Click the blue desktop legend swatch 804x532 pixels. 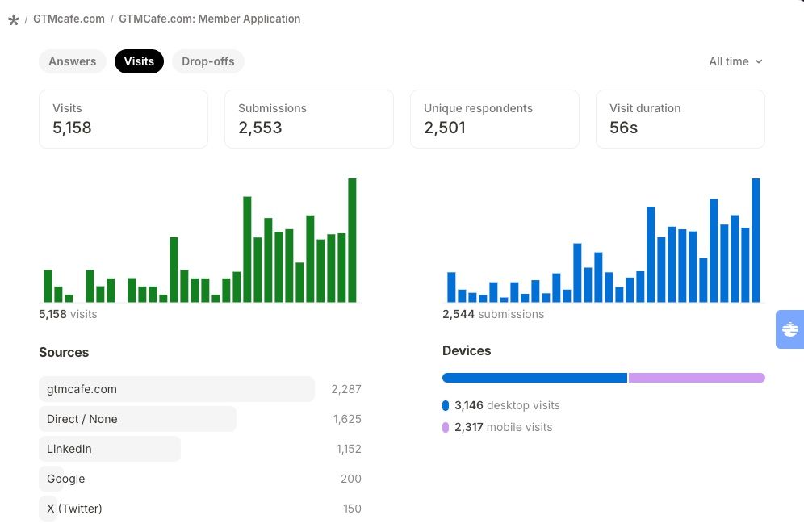[x=446, y=406]
